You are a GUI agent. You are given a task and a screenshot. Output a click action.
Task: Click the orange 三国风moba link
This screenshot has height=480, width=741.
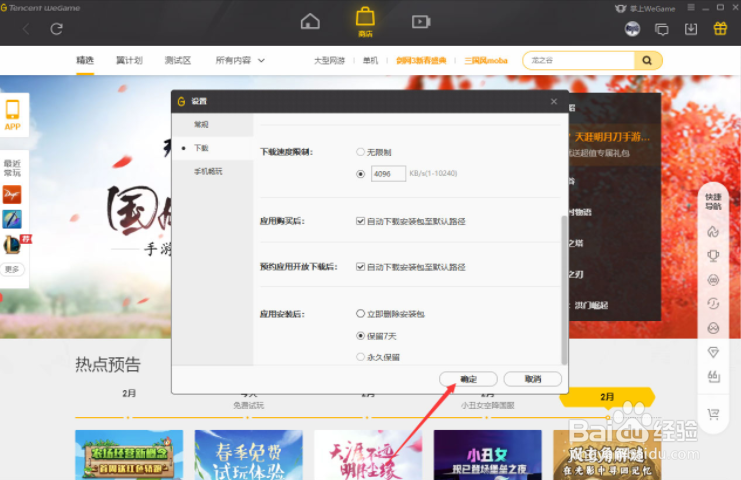tap(486, 60)
